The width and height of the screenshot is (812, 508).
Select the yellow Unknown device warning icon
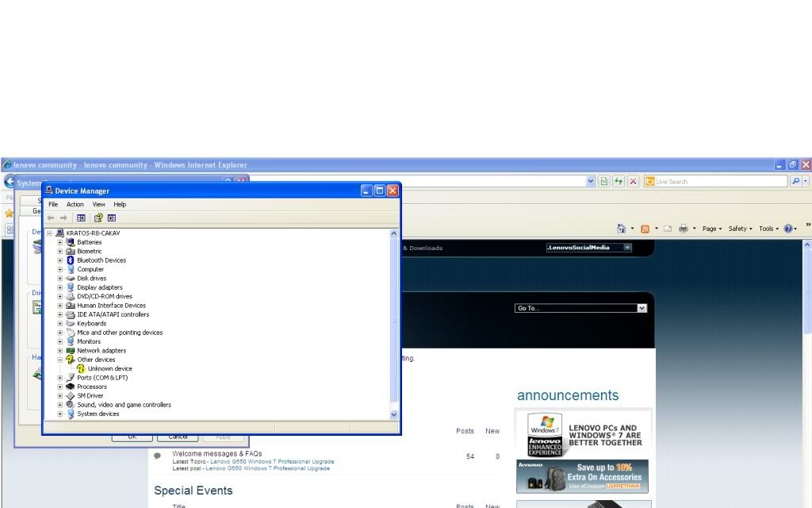81,368
